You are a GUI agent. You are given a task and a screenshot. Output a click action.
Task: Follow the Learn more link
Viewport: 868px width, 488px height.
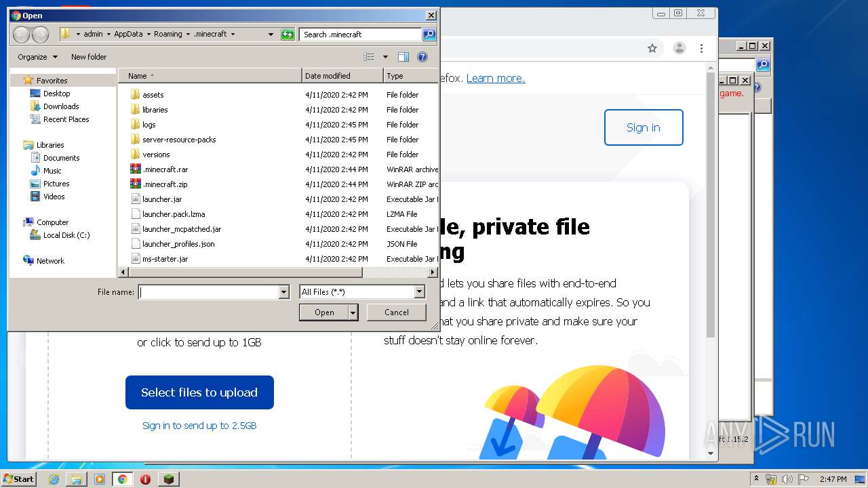(x=496, y=78)
